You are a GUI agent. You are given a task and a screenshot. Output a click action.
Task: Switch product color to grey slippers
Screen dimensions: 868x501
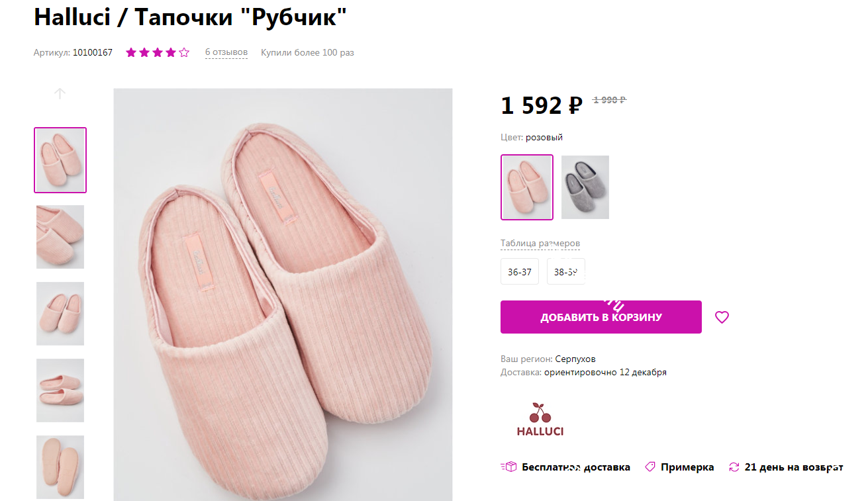(x=585, y=187)
